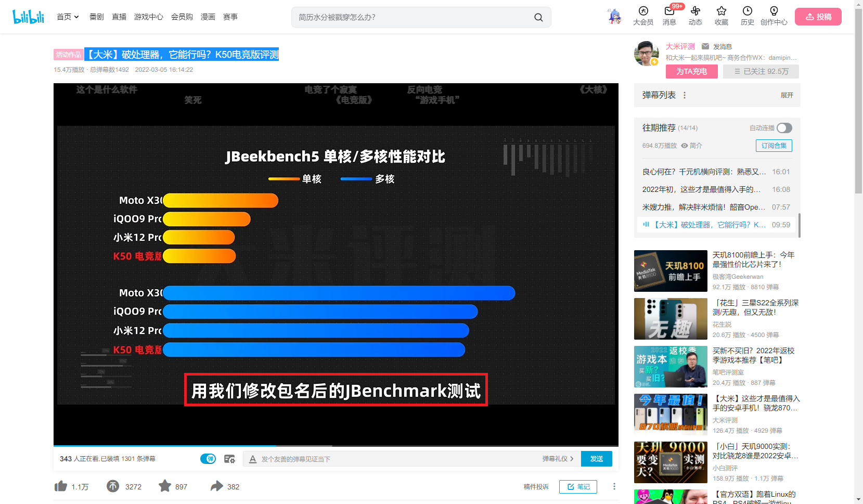Click the video progress bar
Viewport: 863px width, 504px height.
pos(336,446)
